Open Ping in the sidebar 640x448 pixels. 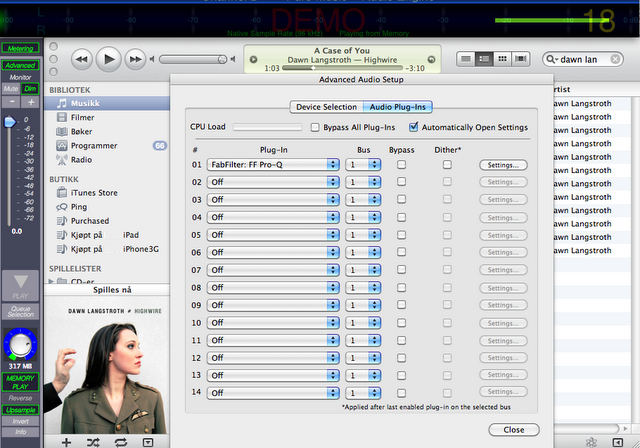point(79,207)
